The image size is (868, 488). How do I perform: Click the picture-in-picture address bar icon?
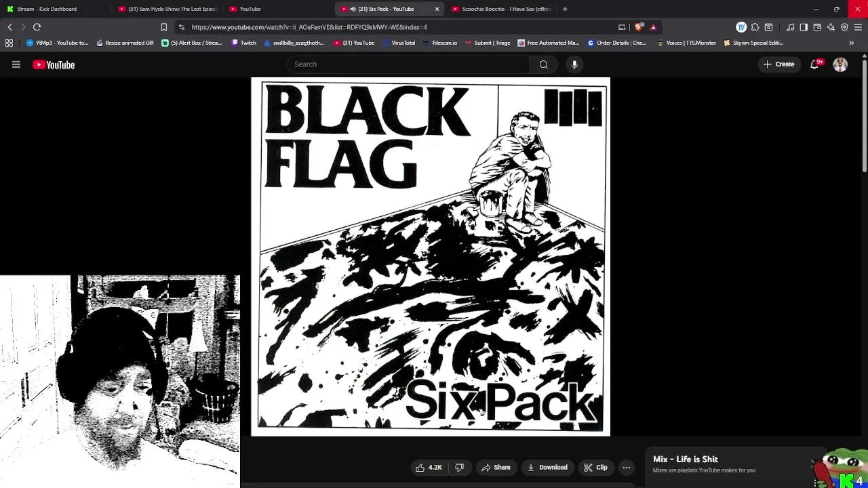622,27
